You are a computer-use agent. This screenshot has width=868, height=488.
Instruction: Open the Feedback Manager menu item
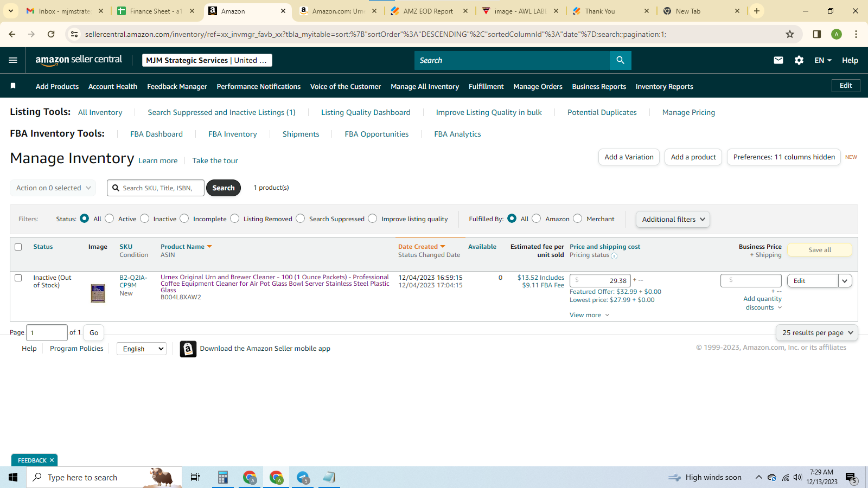click(177, 86)
